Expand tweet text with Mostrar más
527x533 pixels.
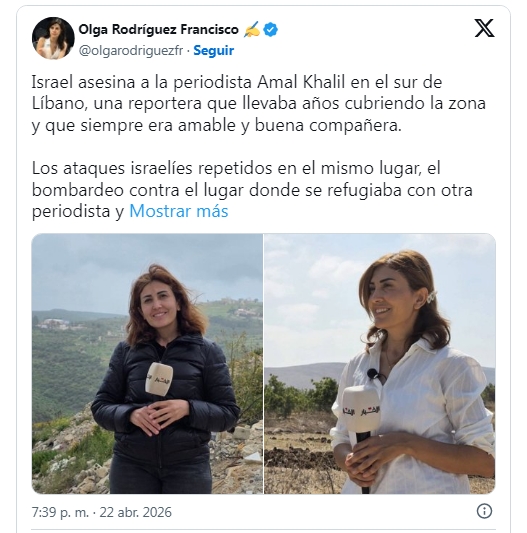(179, 211)
